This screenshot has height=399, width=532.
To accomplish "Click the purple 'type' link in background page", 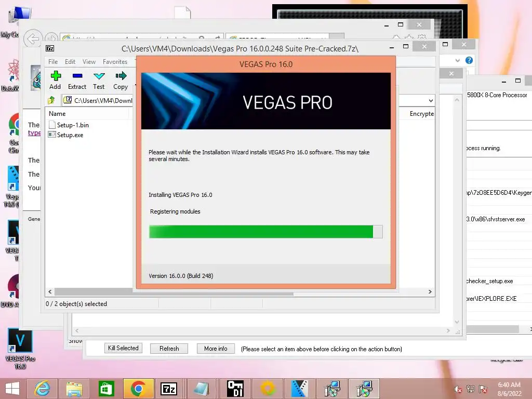I will (34, 133).
